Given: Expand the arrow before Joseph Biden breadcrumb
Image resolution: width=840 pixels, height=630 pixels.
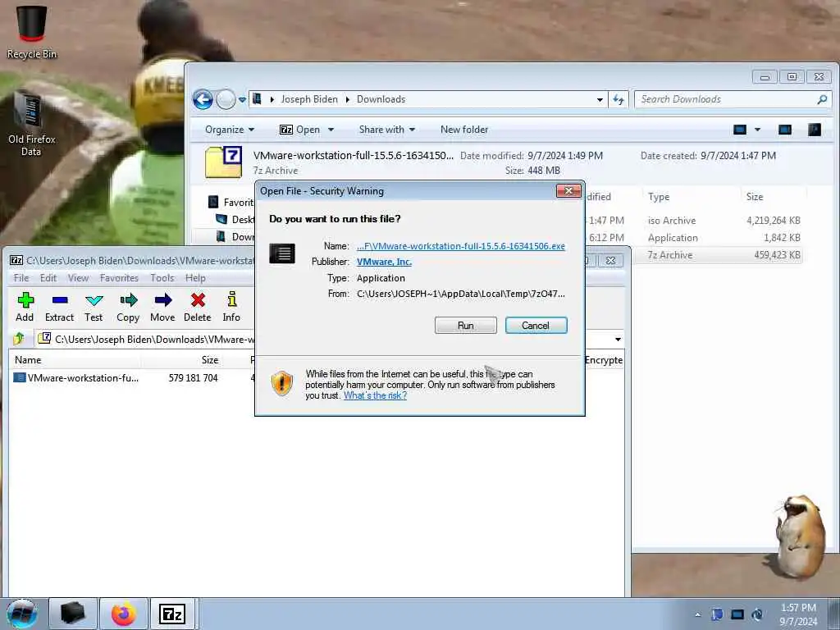Looking at the screenshot, I should coord(272,99).
